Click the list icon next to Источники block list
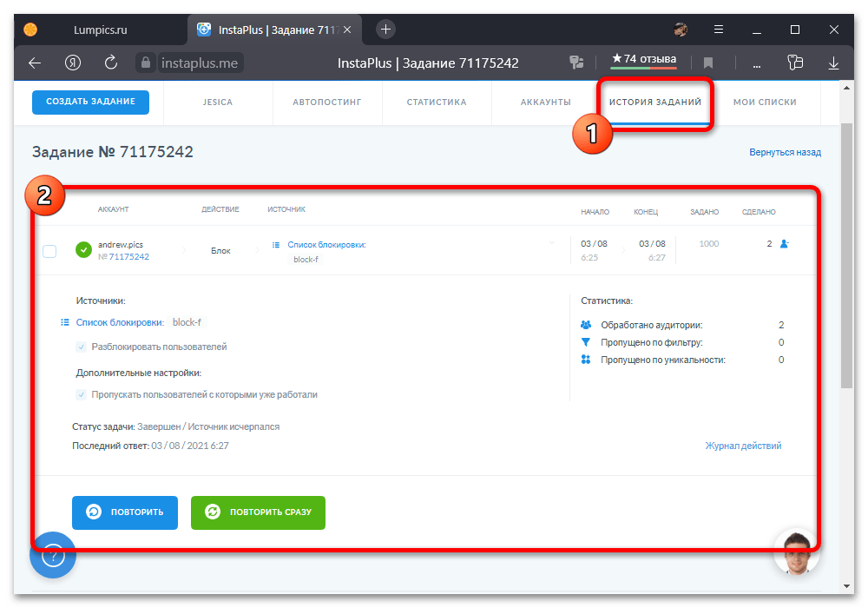This screenshot has width=868, height=608. pos(65,322)
